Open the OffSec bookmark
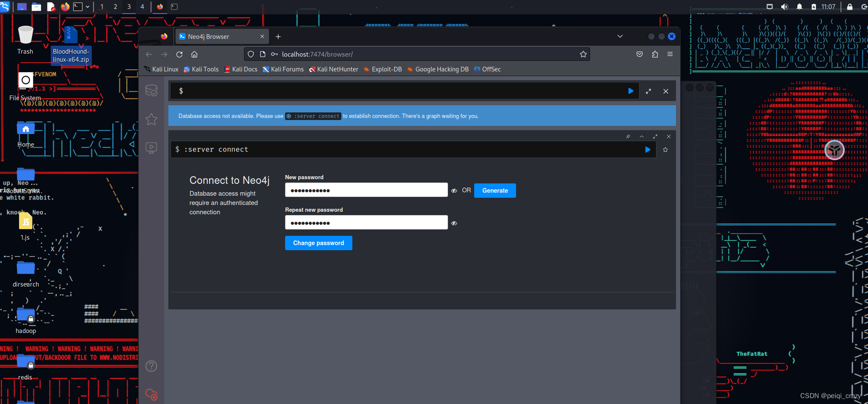Screen dimensions: 868x404 (487, 69)
